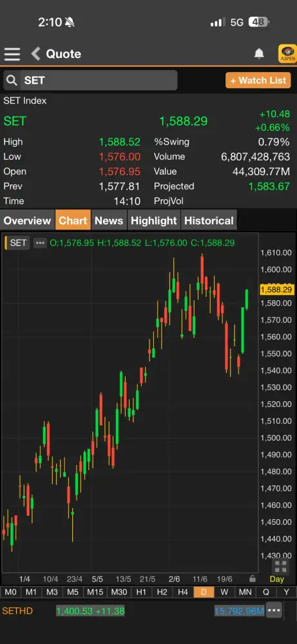Toggle the chart scroll lock icon

coord(252,579)
